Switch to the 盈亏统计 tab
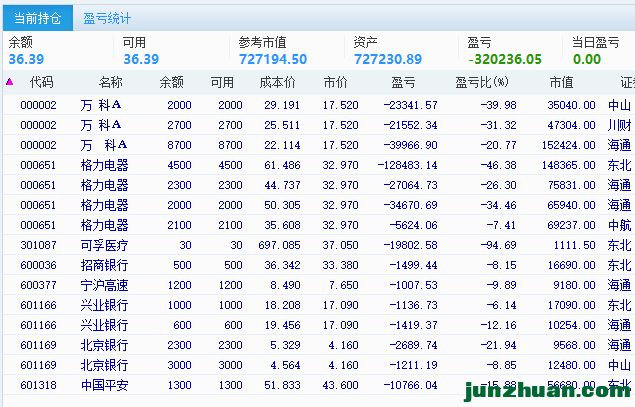The width and height of the screenshot is (635, 407). (106, 18)
